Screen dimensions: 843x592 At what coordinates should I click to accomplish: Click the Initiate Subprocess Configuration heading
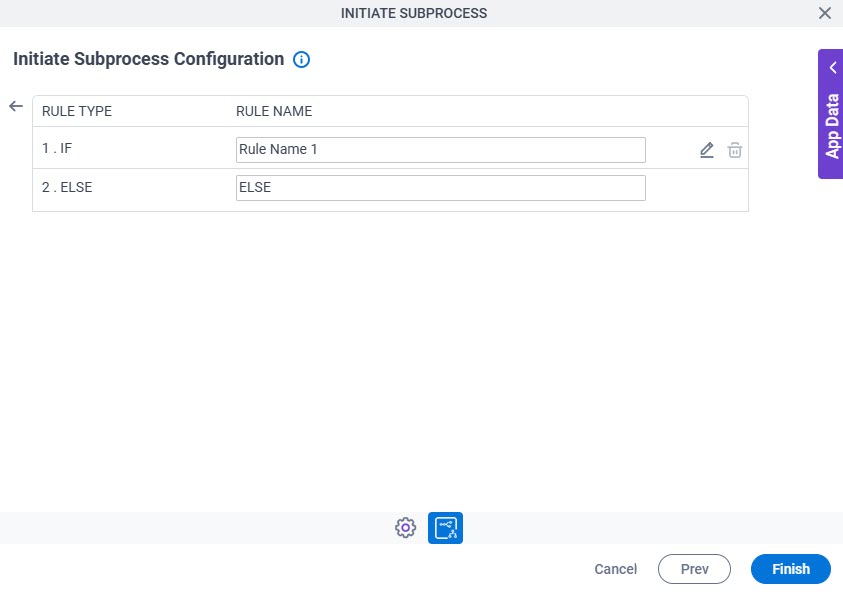148,59
